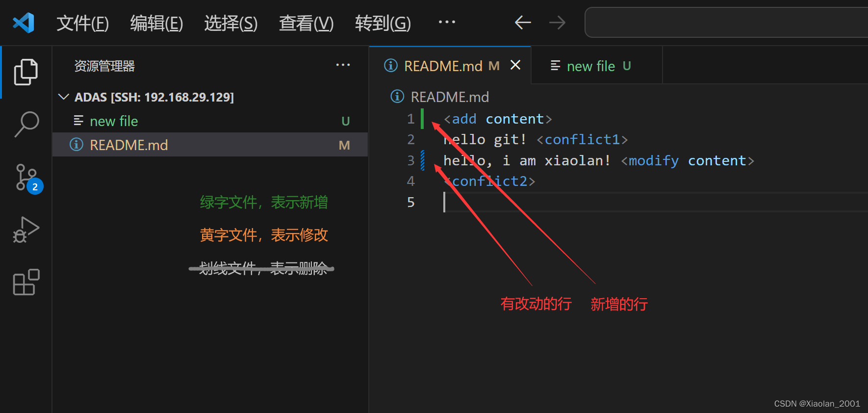Screen dimensions: 868x413
Task: Click README.md in the editor breadcrumb
Action: coord(450,97)
